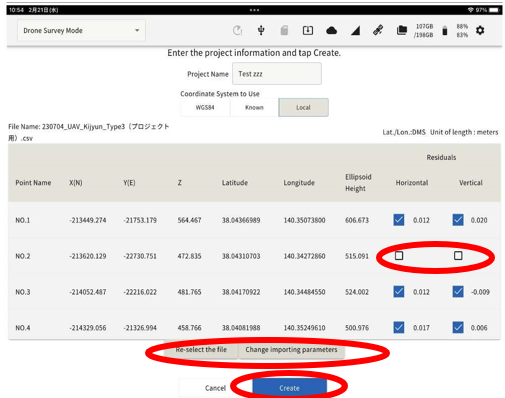
Task: Uncheck NO.1 vertical residual checkbox
Action: click(x=458, y=220)
